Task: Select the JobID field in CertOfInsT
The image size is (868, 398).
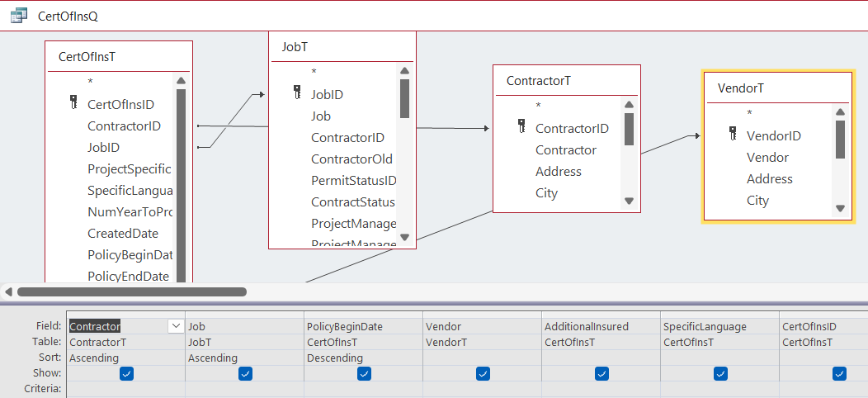Action: (103, 148)
